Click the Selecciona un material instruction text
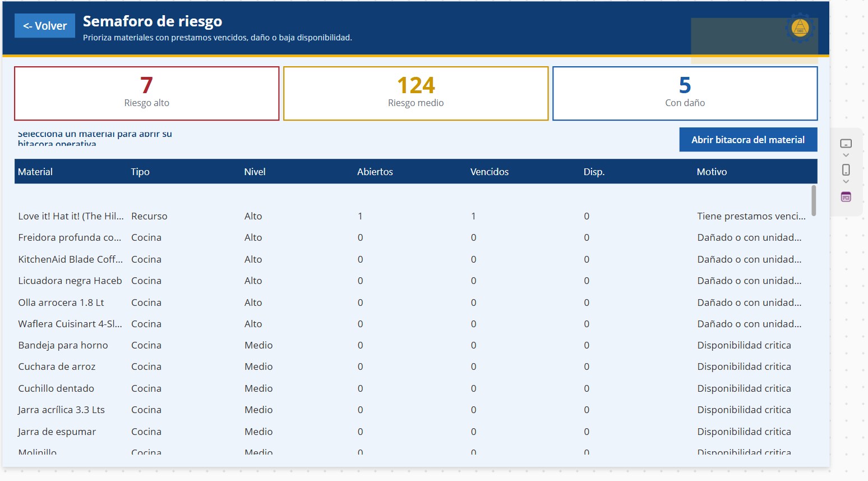868x481 pixels. [95, 139]
